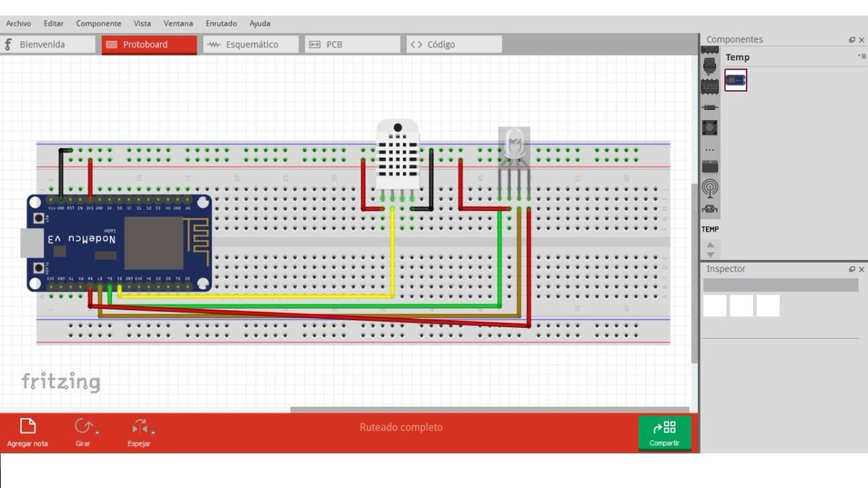
Task: Select the Protoboard view tab
Action: pyautogui.click(x=149, y=44)
